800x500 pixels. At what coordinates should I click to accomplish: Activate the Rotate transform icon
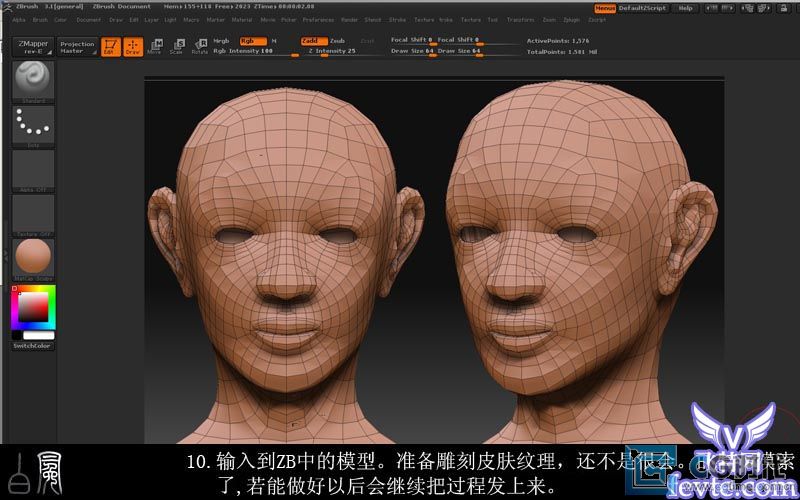click(x=199, y=46)
